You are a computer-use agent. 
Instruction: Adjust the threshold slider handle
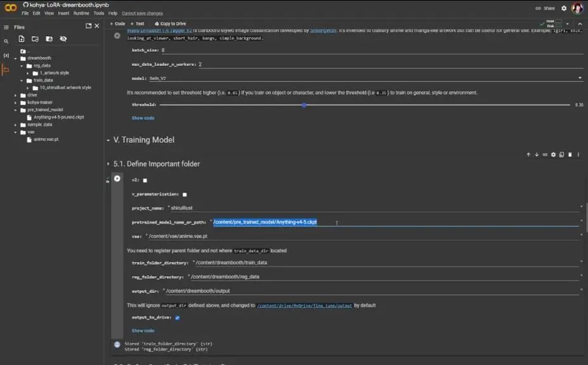tap(304, 105)
